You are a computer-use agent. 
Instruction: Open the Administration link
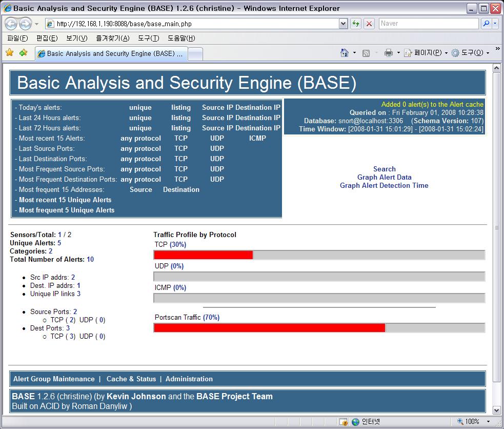point(189,379)
